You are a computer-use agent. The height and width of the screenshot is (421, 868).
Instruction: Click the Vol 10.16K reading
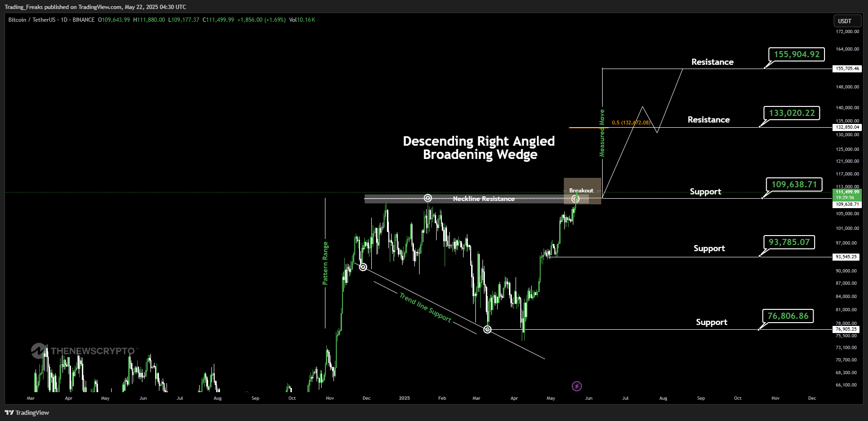[302, 20]
